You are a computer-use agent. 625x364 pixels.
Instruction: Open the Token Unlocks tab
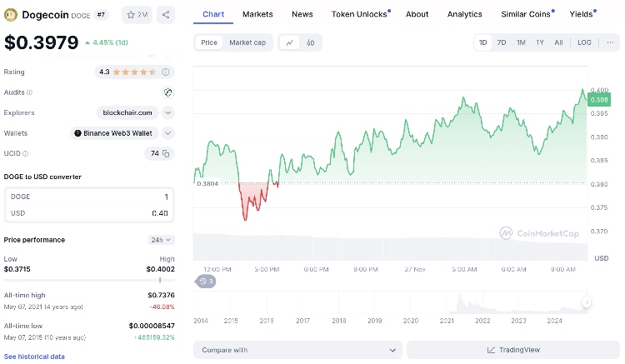(361, 14)
